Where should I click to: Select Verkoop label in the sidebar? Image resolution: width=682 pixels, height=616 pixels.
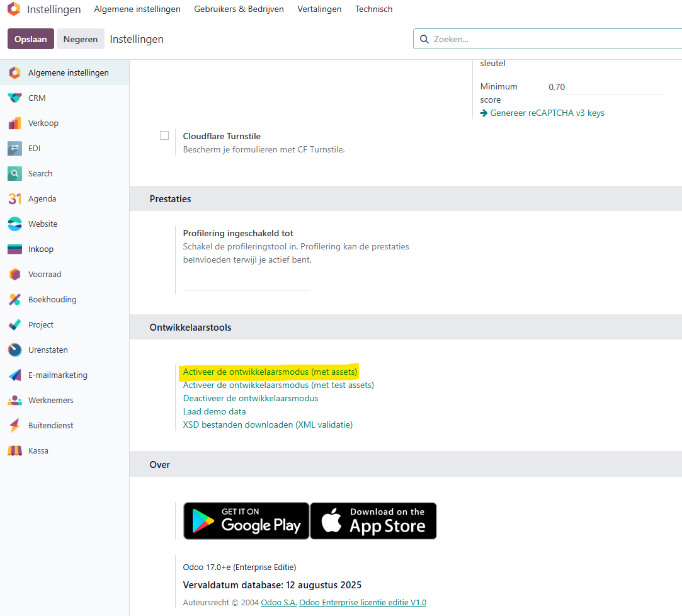point(43,123)
